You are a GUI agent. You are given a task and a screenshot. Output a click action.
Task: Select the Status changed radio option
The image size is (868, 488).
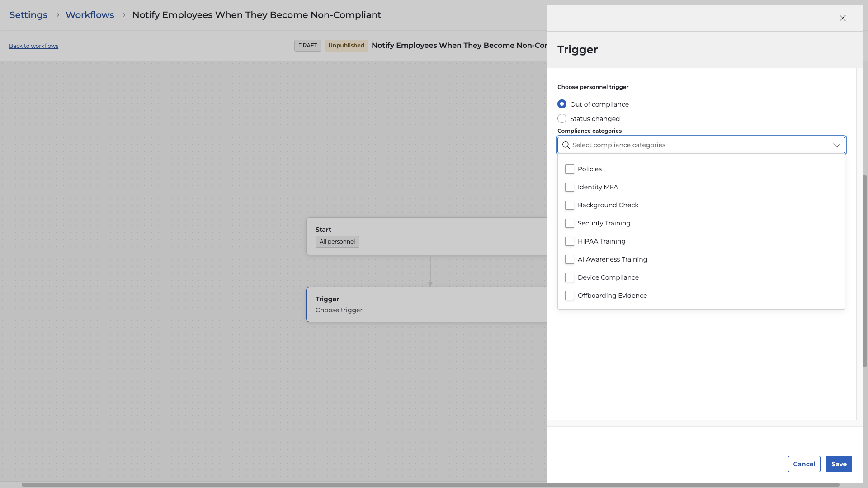[x=562, y=119]
